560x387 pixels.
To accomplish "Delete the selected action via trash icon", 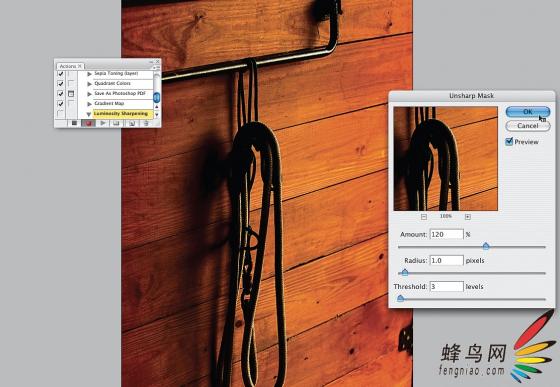I will tap(146, 124).
